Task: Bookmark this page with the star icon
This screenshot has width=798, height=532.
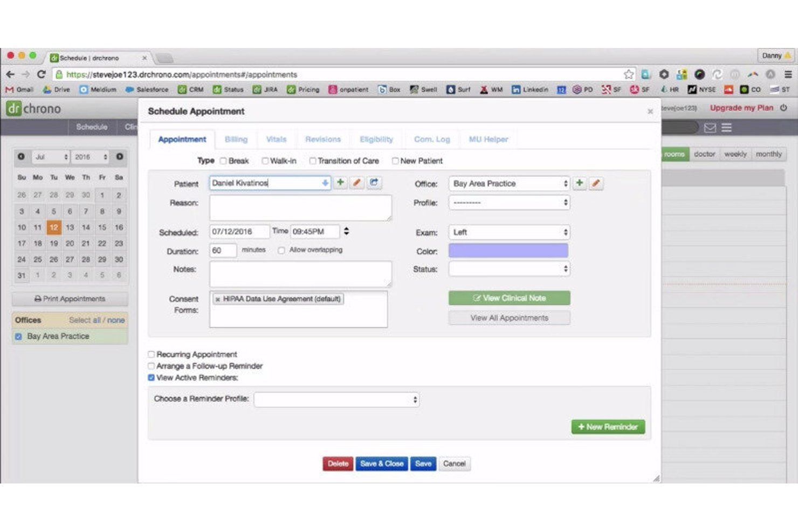Action: [x=629, y=74]
